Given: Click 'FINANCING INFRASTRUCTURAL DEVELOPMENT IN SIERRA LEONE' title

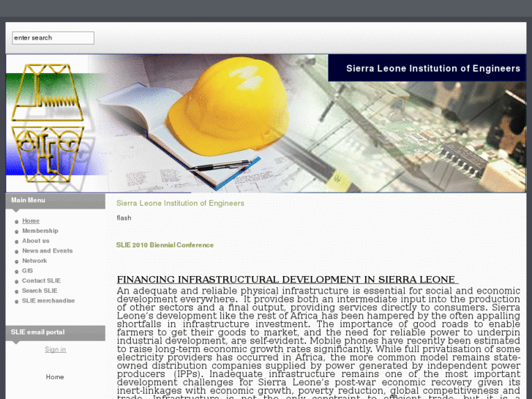Looking at the screenshot, I should pyautogui.click(x=286, y=280).
